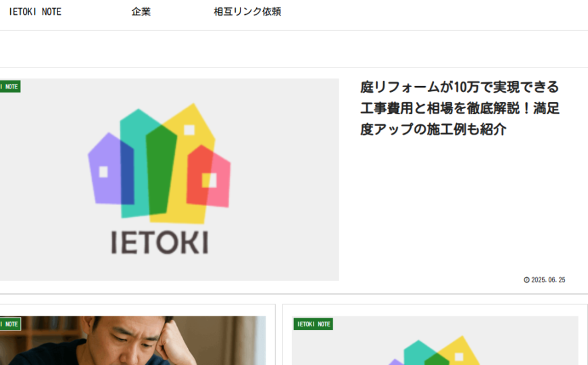Open the 企業 menu item
The image size is (588, 365).
click(141, 11)
